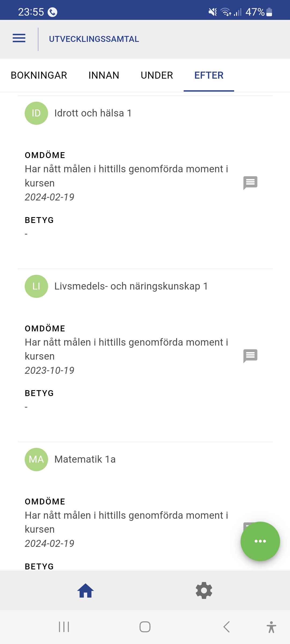This screenshot has width=290, height=644.
Task: Switch to the Bokningar tab
Action: coord(39,75)
